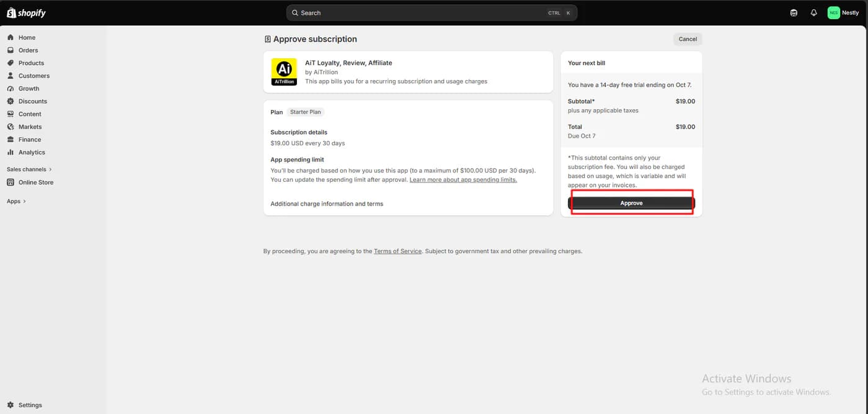
Task: Click the AiT Loyalty, Review, Affiliate title
Action: 348,63
